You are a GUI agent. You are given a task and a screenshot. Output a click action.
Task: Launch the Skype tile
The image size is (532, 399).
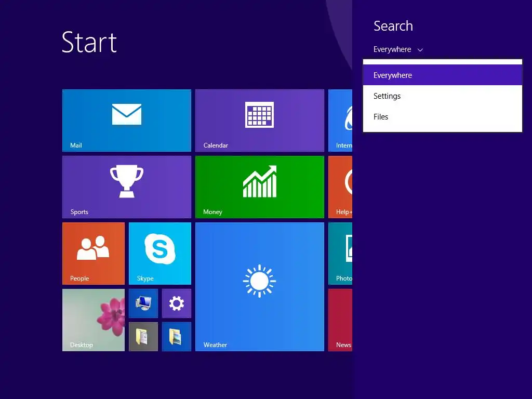coord(160,254)
